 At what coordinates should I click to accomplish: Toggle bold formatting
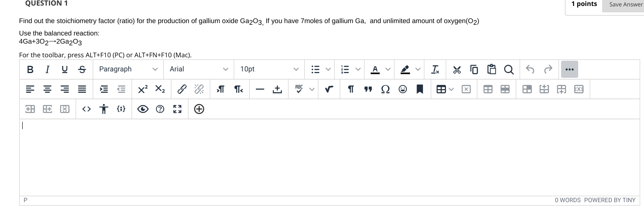tap(30, 69)
